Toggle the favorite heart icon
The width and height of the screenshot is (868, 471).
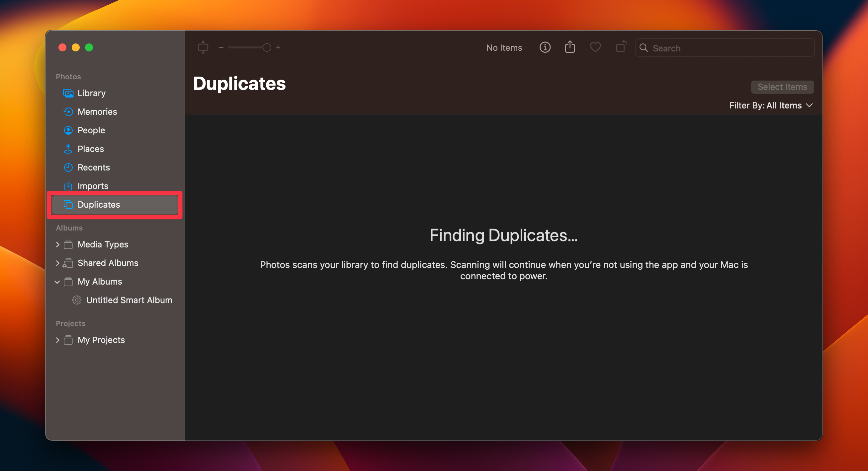click(595, 47)
